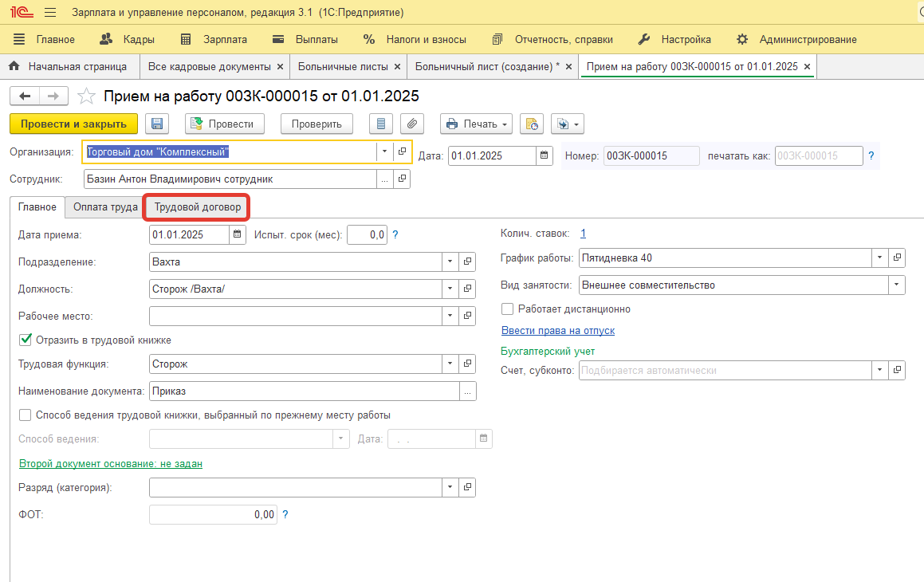924x582 pixels.
Task: Uncheck Отразить в трудовой книжке checkbox
Action: coord(26,340)
